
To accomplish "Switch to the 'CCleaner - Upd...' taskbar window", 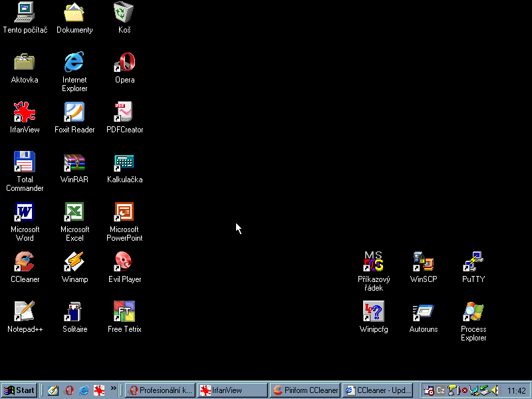I will pos(378,390).
